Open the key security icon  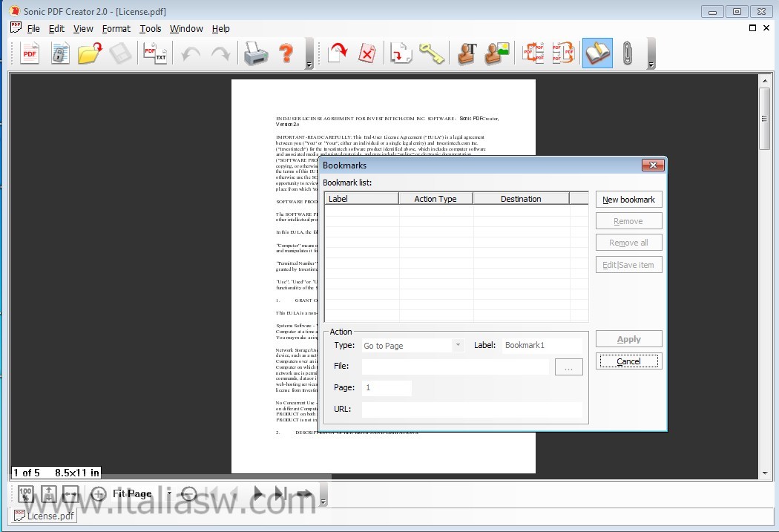coord(431,53)
